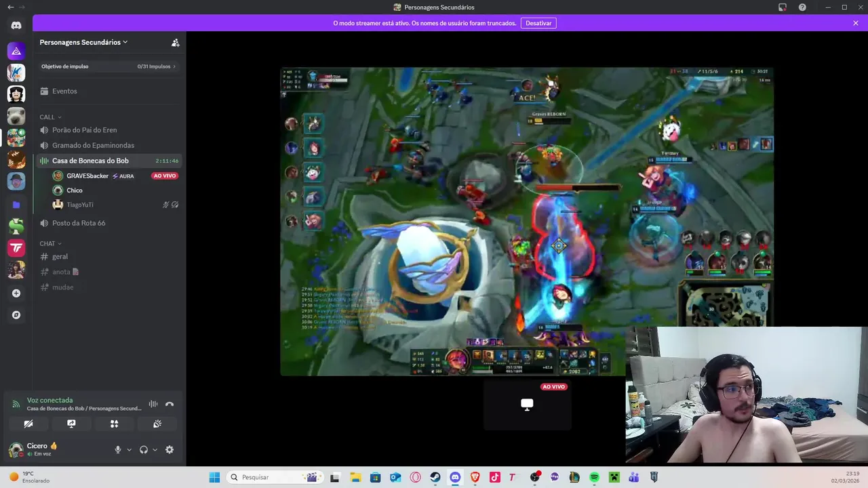Click the Desativar streamer mode button

pyautogui.click(x=538, y=23)
